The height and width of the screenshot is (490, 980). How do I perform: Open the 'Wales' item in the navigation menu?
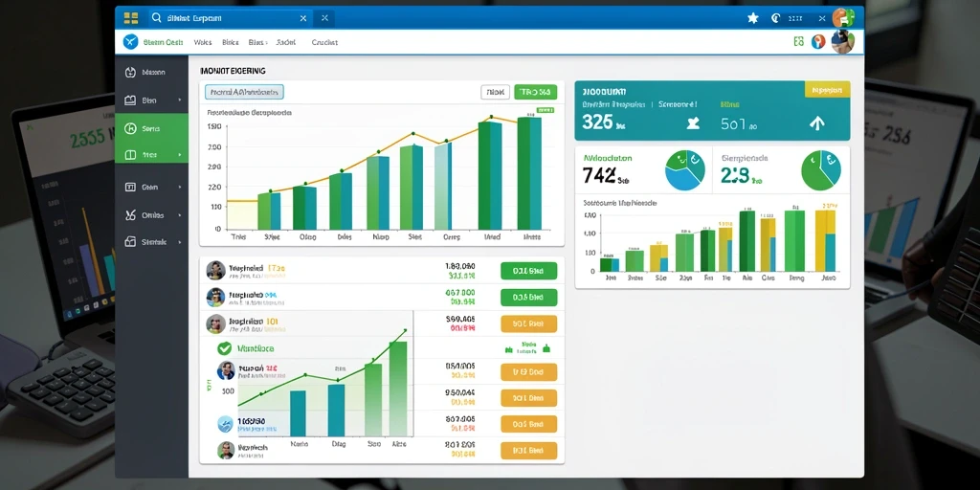(203, 42)
